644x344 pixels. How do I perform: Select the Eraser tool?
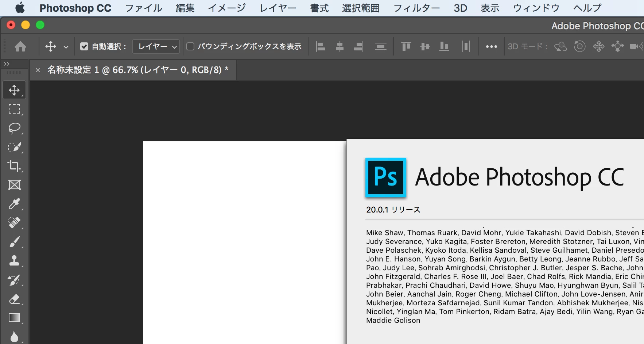pos(14,299)
